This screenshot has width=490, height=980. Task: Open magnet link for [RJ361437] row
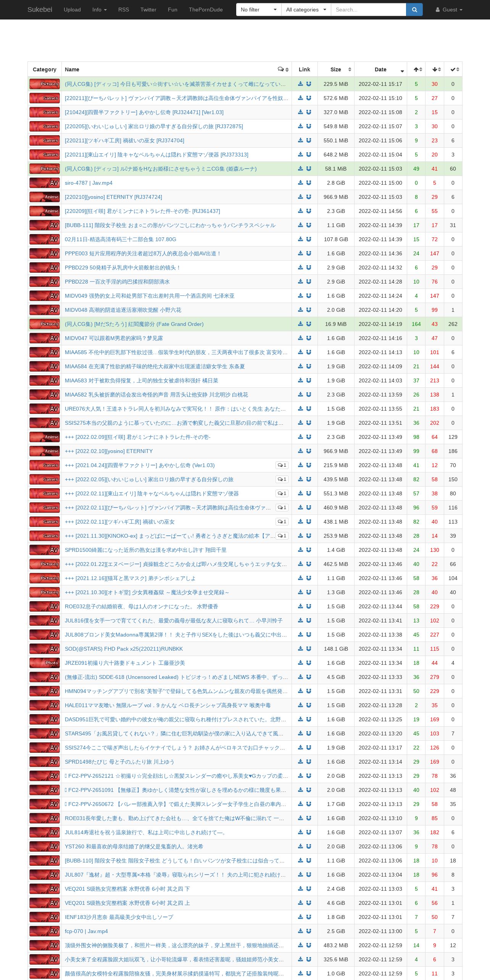tap(309, 211)
